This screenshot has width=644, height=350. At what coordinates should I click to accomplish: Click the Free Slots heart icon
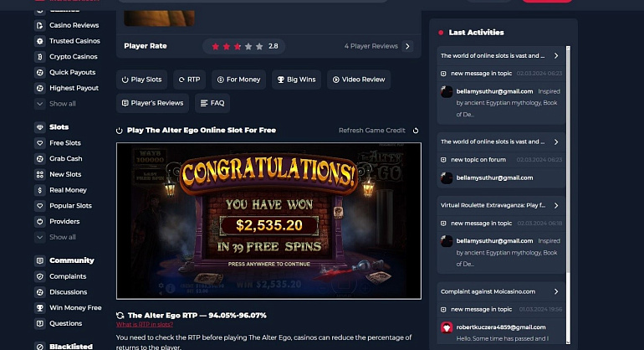coord(40,143)
